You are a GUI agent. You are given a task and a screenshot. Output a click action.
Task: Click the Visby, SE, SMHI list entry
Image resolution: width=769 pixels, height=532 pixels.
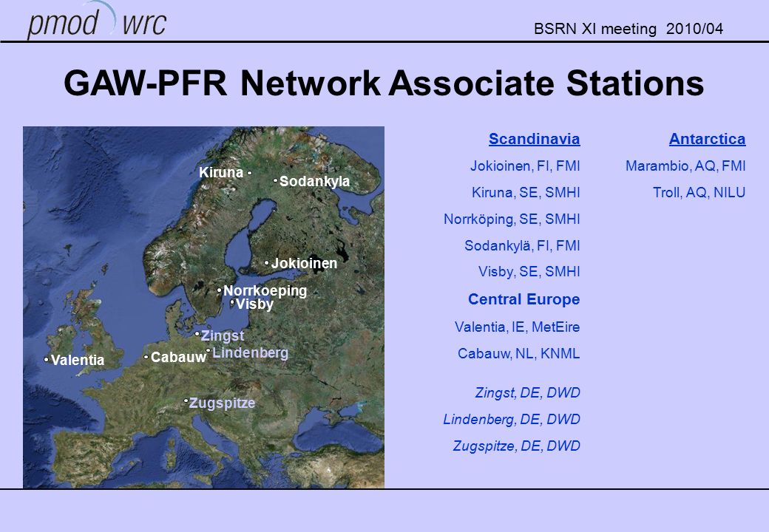click(529, 271)
